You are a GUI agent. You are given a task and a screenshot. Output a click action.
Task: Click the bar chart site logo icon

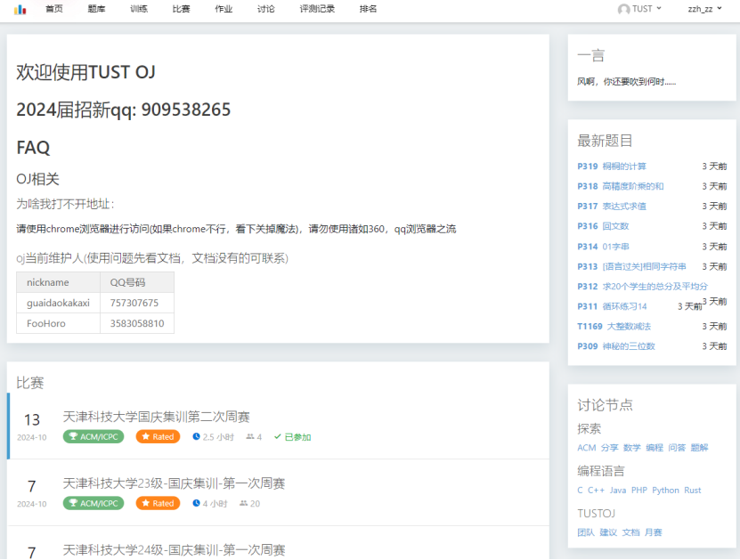pyautogui.click(x=20, y=10)
